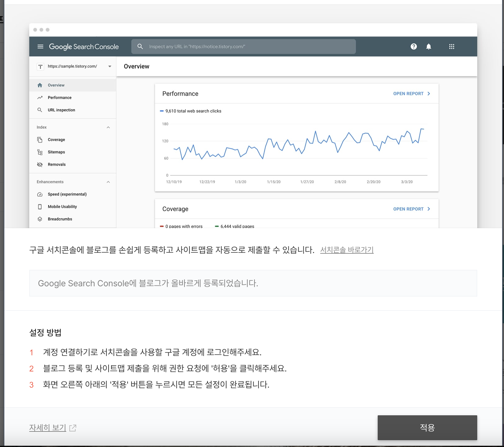504x447 pixels.
Task: Click the 12/10/19 date label on chart
Action: point(174,182)
